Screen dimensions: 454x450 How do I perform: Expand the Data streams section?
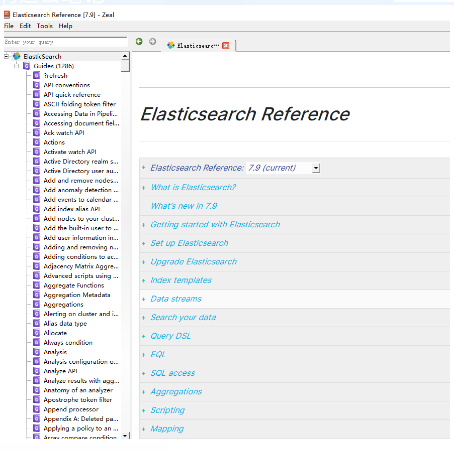[144, 299]
